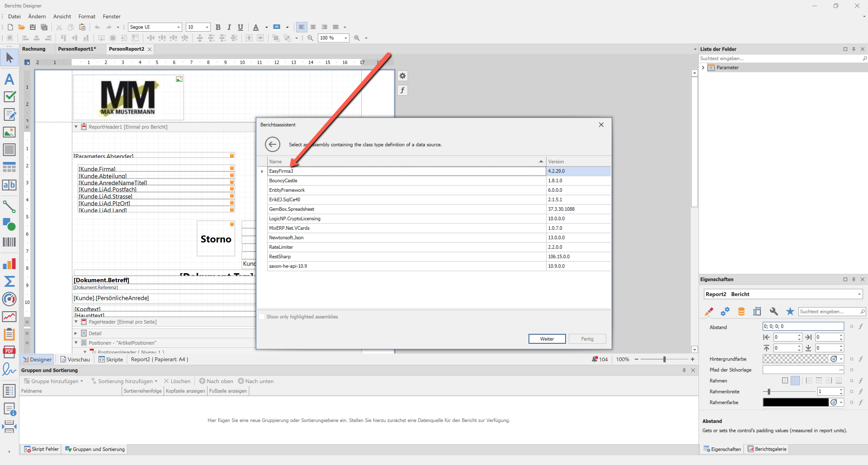Viewport: 868px width, 465px height.
Task: Open the wrench Miscellaneous tab in Eigenschaften
Action: 774,312
